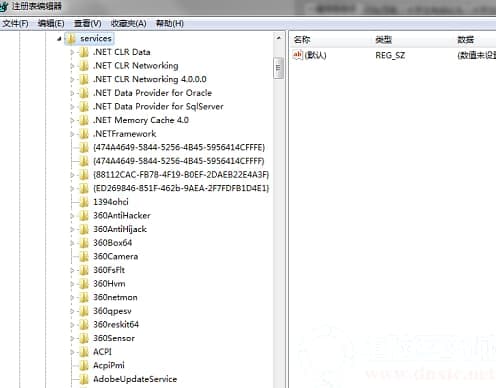Image resolution: width=496 pixels, height=388 pixels.
Task: Click the .NET CLR Networking folder icon
Action: pos(84,66)
